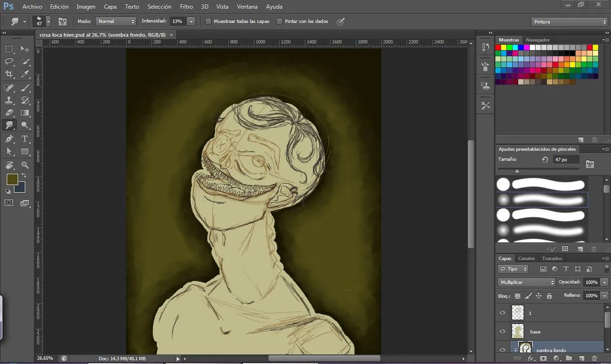Open the Filtro menu
Viewport: 611px width, 364px height.
tap(186, 7)
